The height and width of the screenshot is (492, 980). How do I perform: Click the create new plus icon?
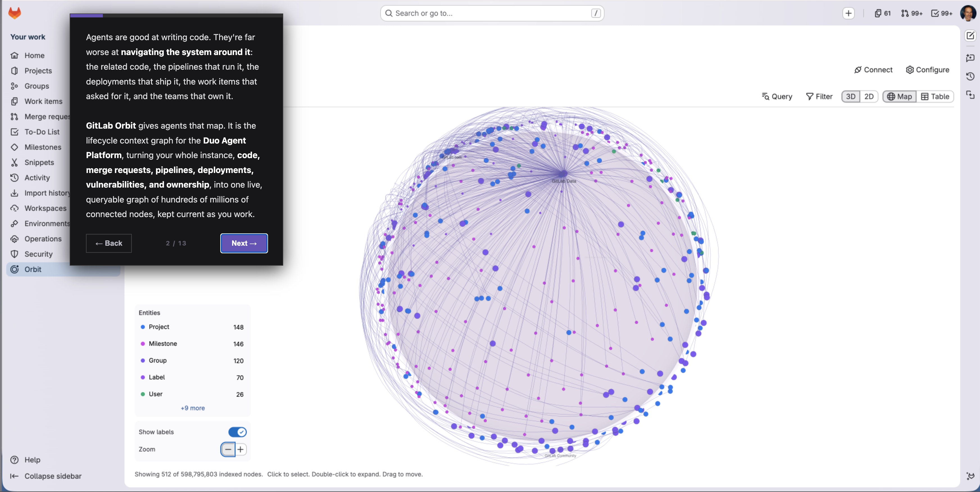coord(849,13)
